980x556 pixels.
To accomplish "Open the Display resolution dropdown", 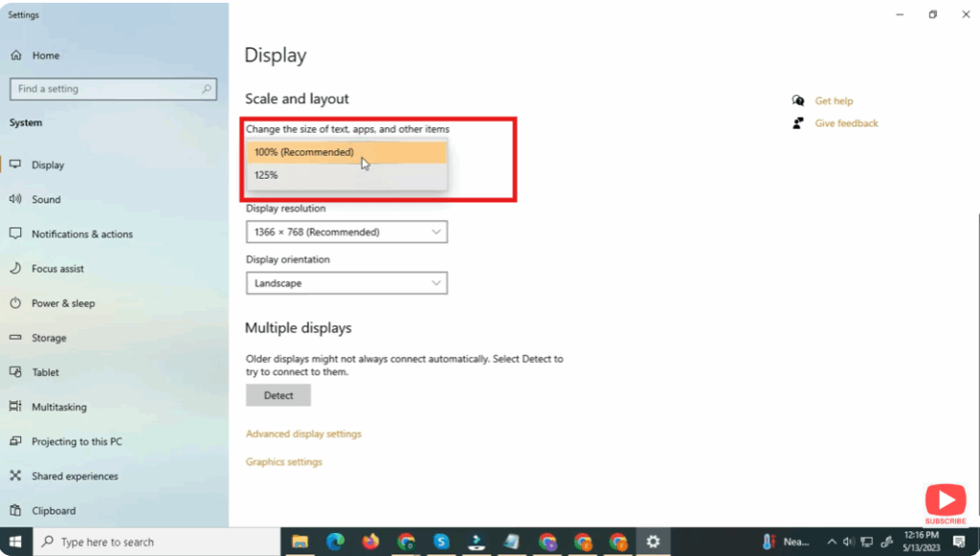I will (x=346, y=232).
